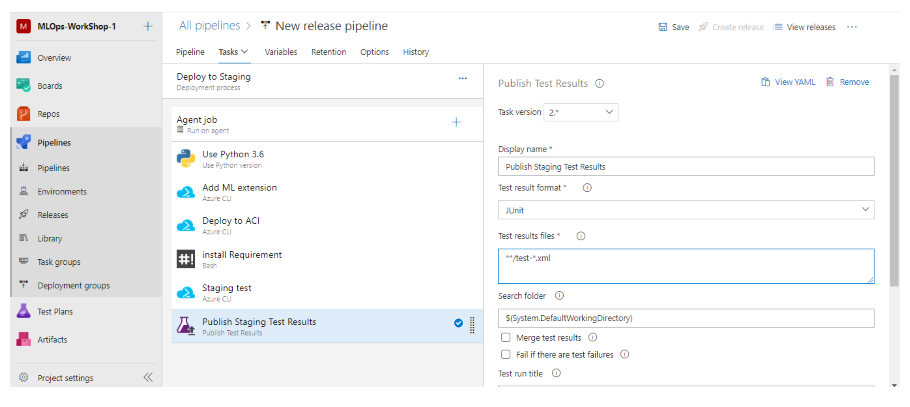Click the View YAML link
The height and width of the screenshot is (407, 910).
pos(786,82)
